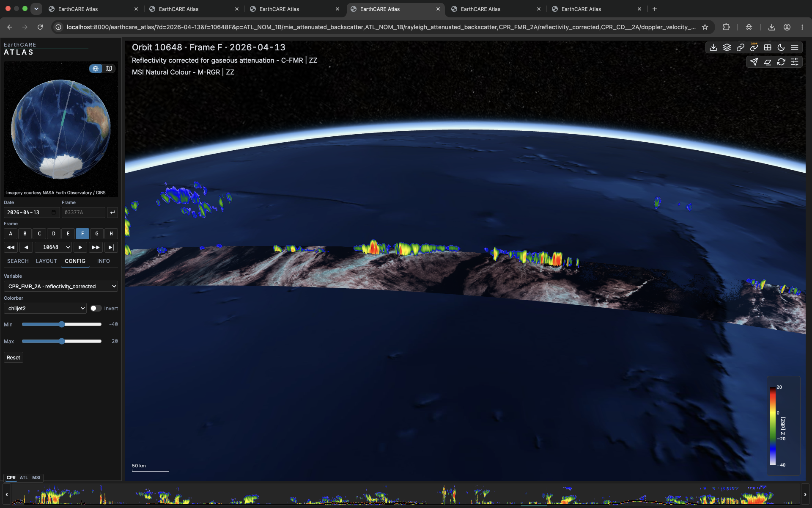
Task: Switch minimap to flat map view
Action: [x=109, y=69]
